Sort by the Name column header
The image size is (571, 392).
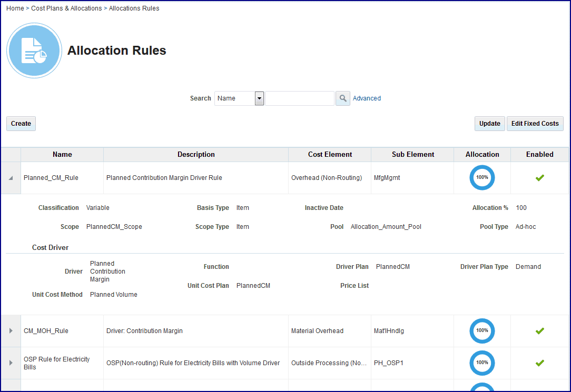tap(62, 154)
